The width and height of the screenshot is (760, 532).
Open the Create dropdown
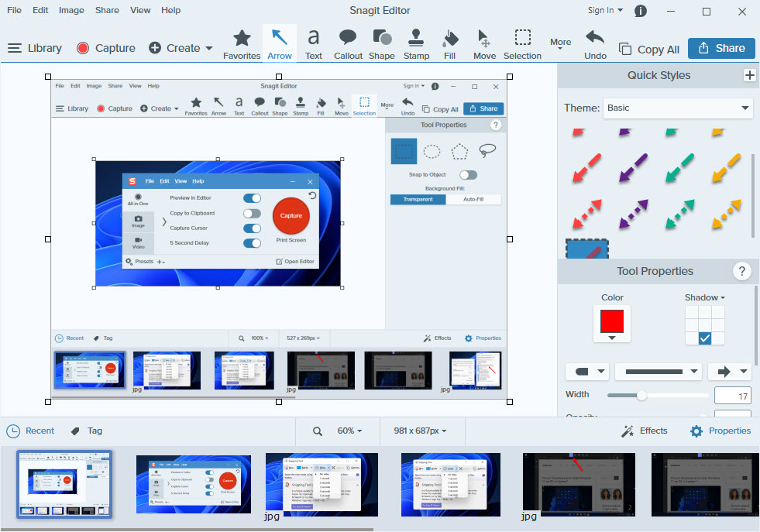point(181,48)
